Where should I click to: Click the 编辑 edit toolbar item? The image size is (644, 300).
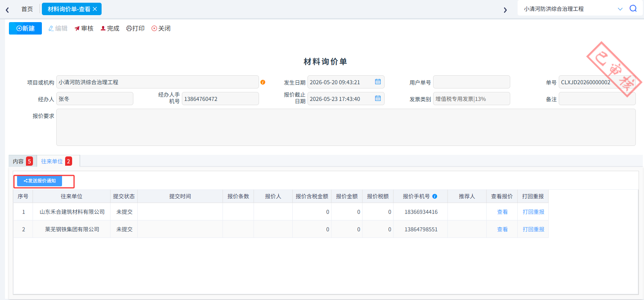58,28
